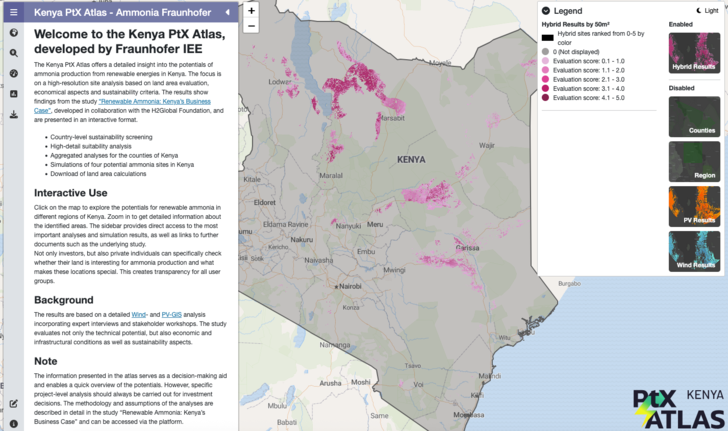Enable the PV Results layer
Viewport: 728px width, 431px height.
click(694, 206)
